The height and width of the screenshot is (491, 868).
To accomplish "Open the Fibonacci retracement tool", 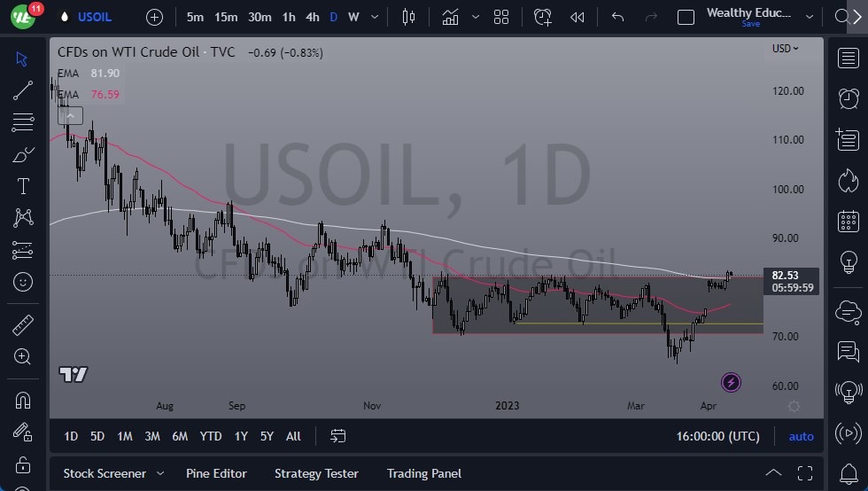I will [23, 122].
